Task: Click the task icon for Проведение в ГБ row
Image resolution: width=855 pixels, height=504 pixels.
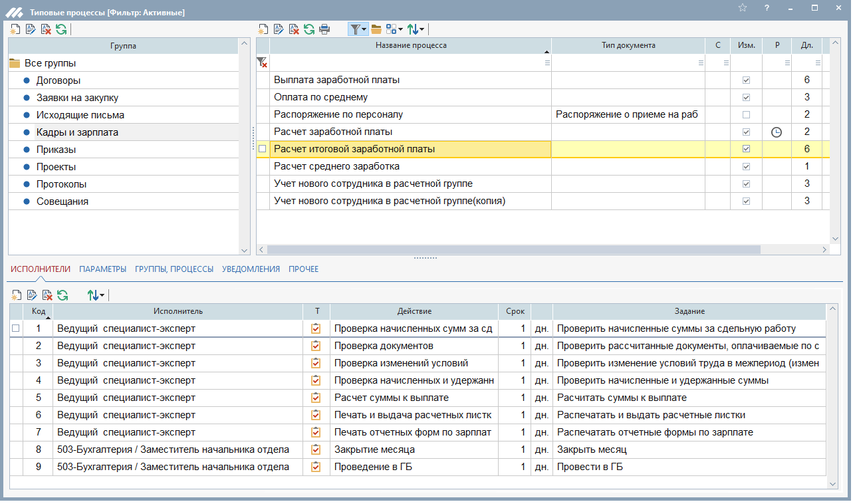Action: (x=316, y=467)
